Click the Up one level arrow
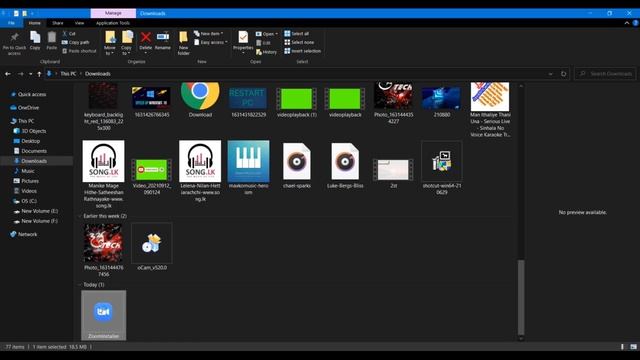Image resolution: width=640 pixels, height=360 pixels. click(x=39, y=74)
